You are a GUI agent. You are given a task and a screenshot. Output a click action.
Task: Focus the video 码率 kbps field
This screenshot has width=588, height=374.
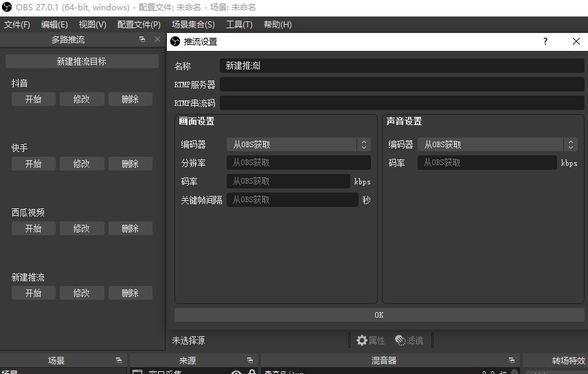coord(289,181)
